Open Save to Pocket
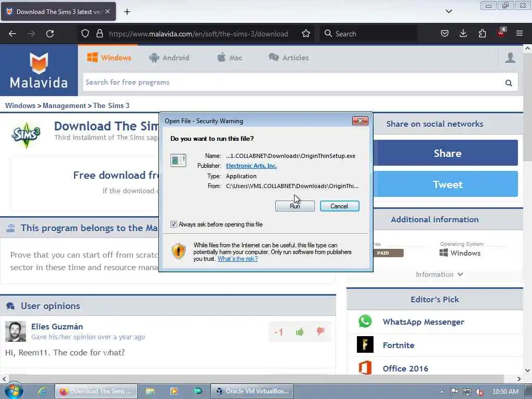Viewport: 532px width, 399px height. pos(445,34)
